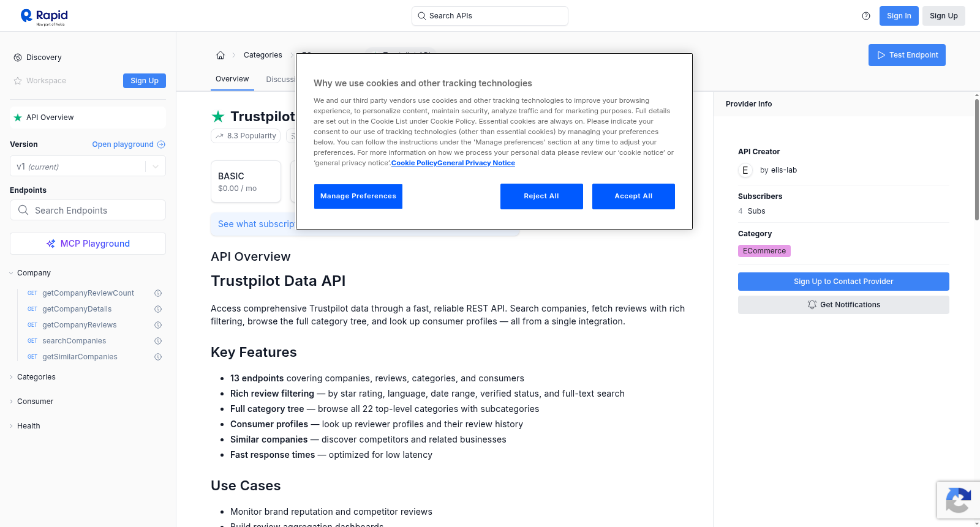The image size is (980, 527).
Task: Click Sign Up to Contact Provider
Action: tap(843, 282)
